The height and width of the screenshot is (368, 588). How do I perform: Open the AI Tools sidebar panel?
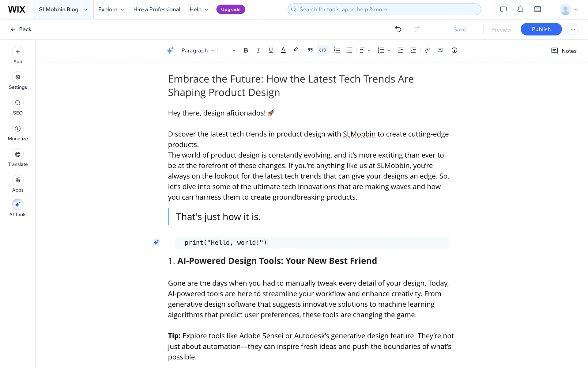(18, 208)
